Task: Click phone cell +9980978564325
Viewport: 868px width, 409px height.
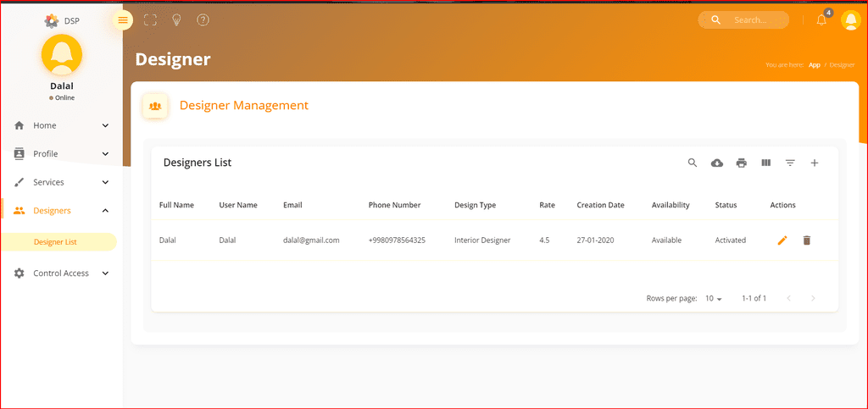Action: (397, 240)
